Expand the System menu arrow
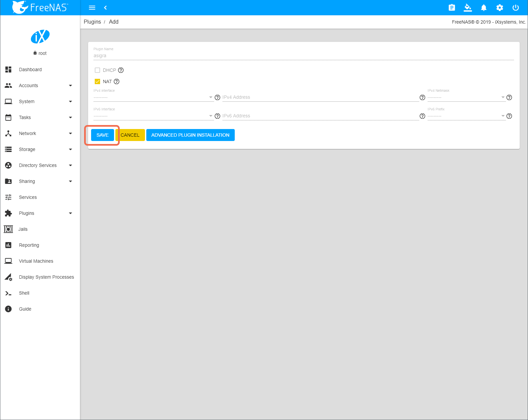 click(x=70, y=101)
